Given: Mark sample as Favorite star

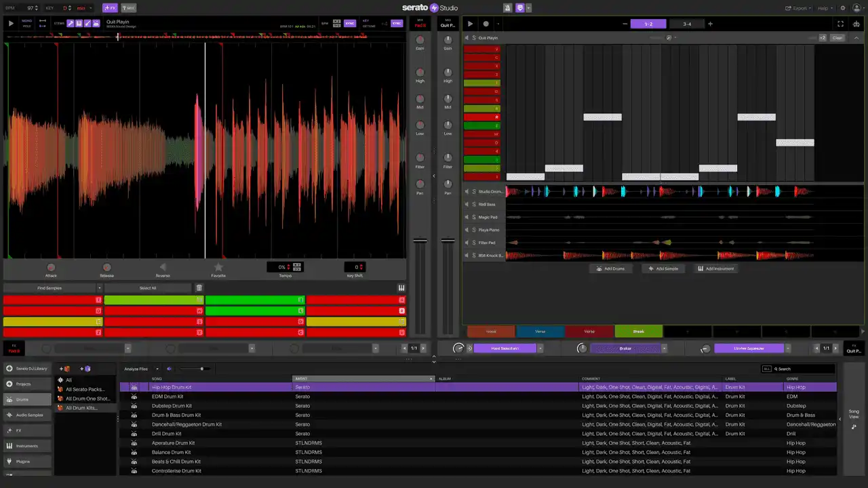Looking at the screenshot, I should [x=218, y=268].
